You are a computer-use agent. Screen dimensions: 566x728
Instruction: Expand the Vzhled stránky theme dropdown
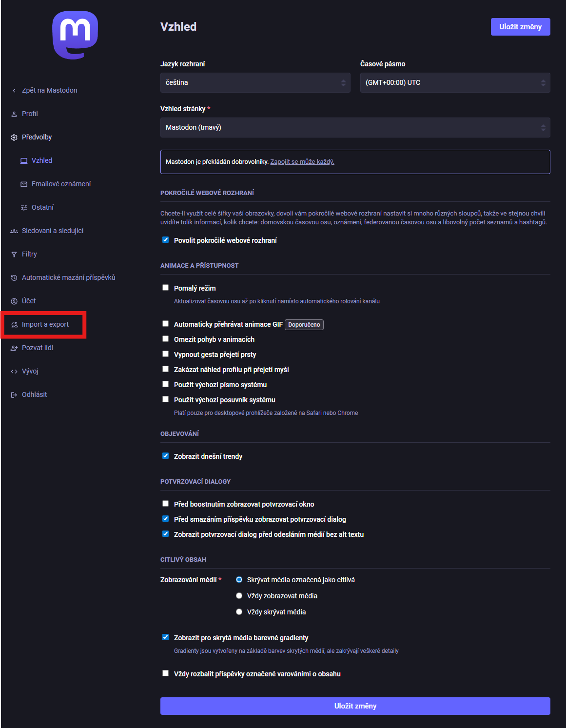355,128
